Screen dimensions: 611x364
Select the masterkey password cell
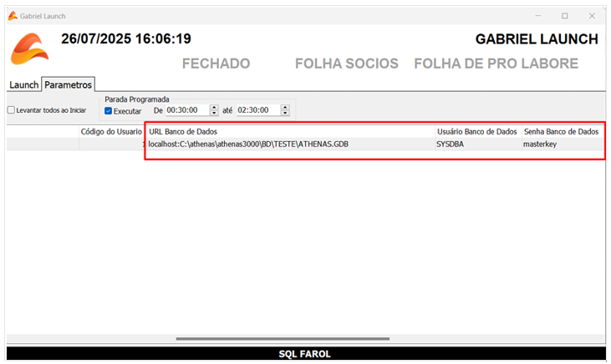point(563,144)
